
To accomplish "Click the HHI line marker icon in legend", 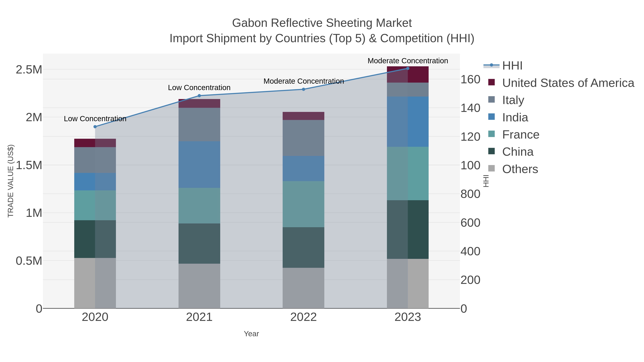I will 492,65.
